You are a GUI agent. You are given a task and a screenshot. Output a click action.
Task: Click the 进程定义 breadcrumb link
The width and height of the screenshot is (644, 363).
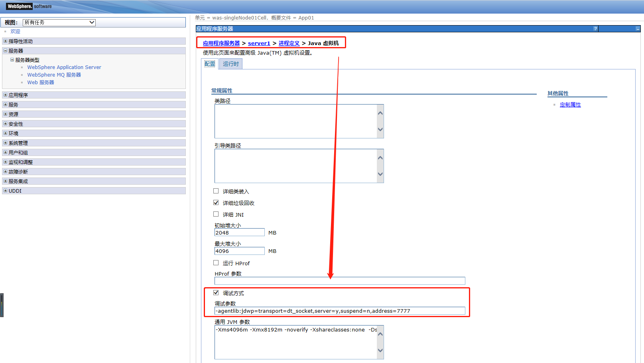tap(289, 43)
